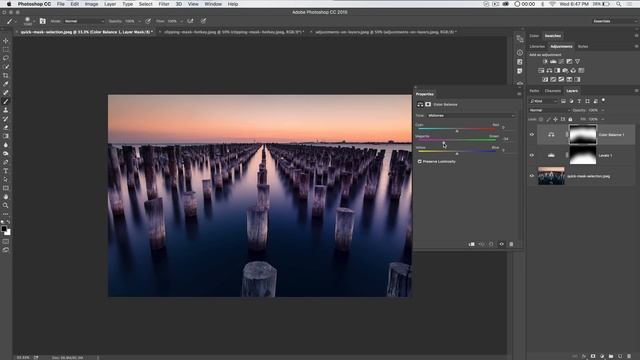The image size is (640, 360).
Task: Select the Quick Selection tool
Action: [6, 67]
